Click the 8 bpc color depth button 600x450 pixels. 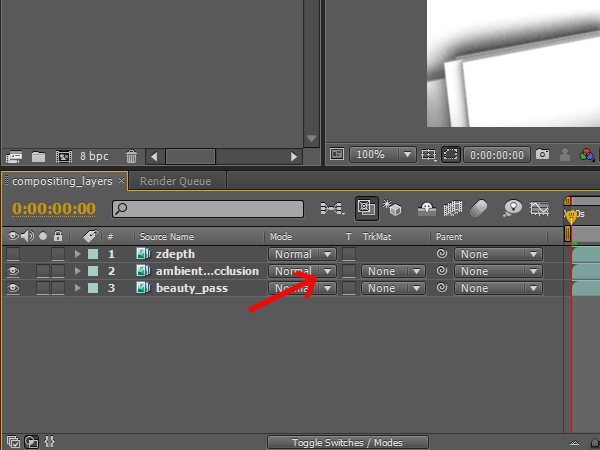click(x=94, y=157)
